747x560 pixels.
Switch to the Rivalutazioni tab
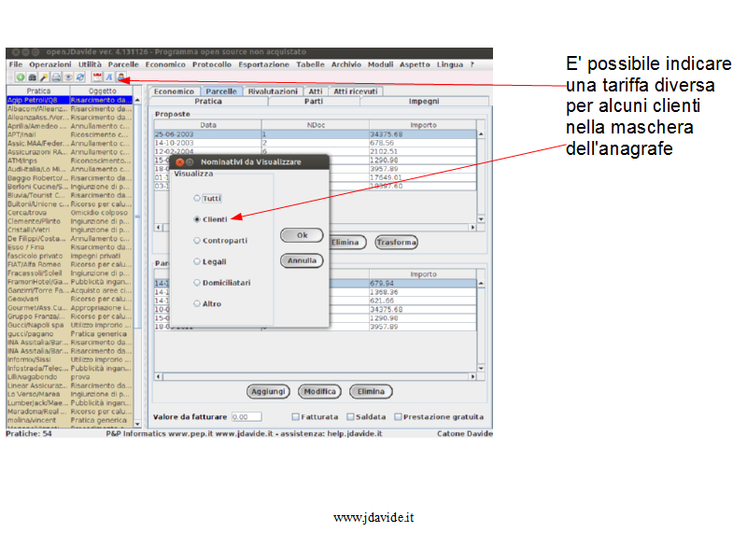coord(273,91)
